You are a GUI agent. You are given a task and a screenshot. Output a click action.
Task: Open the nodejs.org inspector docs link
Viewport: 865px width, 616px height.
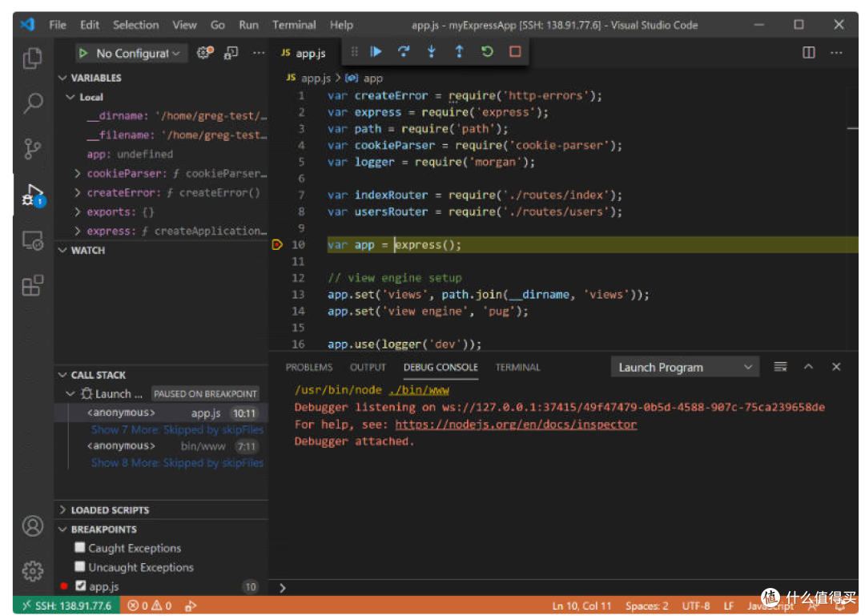pos(516,425)
